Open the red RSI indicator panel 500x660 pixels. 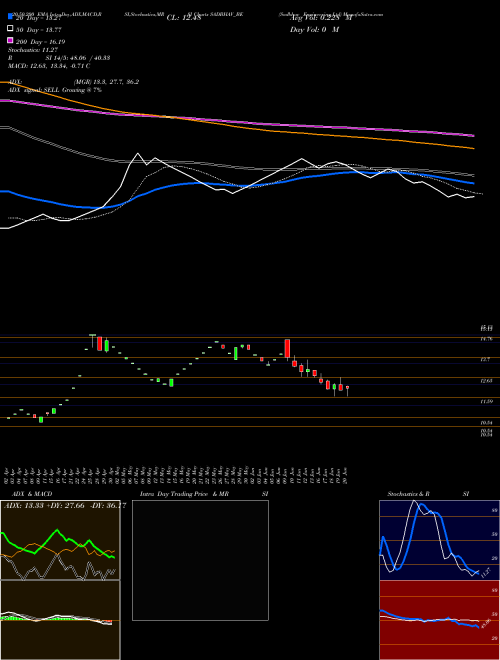[439, 620]
